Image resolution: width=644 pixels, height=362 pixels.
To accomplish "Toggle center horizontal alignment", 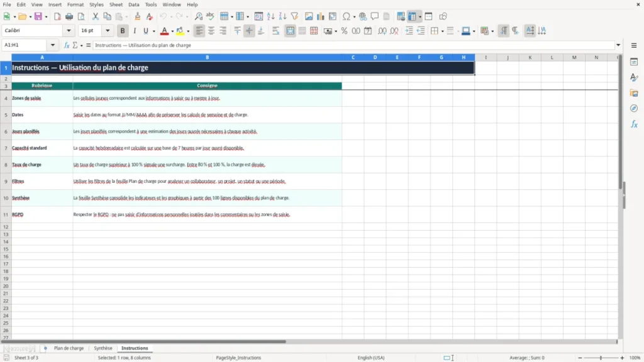I will [x=211, y=31].
